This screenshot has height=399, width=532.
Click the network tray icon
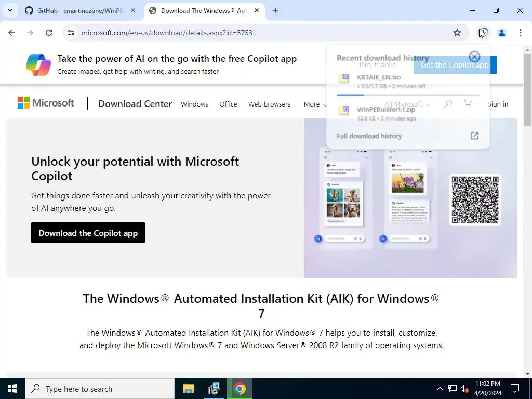pyautogui.click(x=453, y=389)
